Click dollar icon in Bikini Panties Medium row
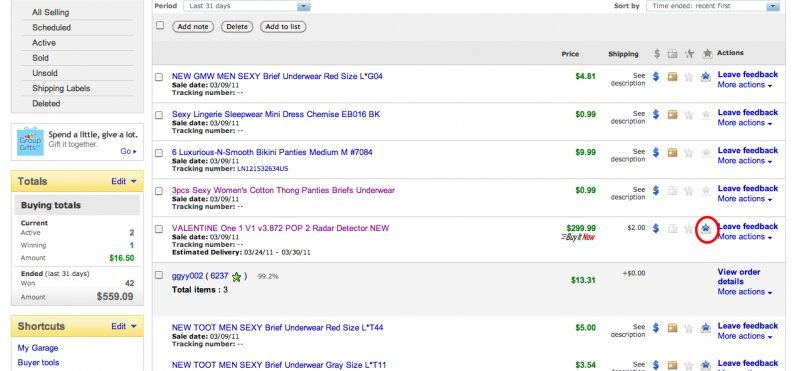800x371 pixels. pos(656,153)
